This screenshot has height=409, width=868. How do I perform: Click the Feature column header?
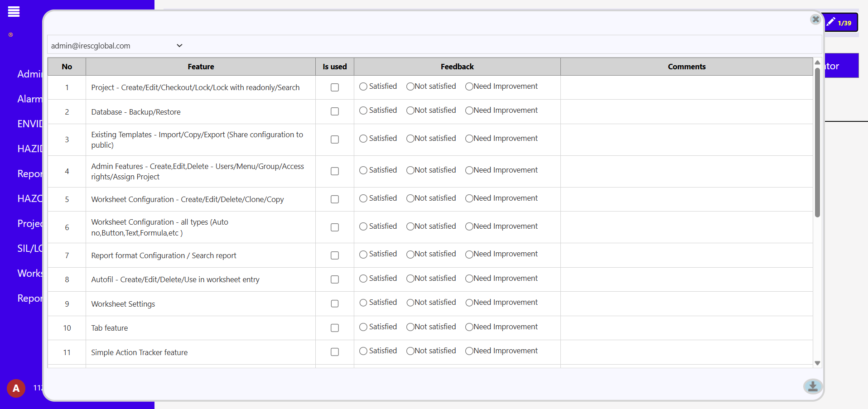pos(201,67)
